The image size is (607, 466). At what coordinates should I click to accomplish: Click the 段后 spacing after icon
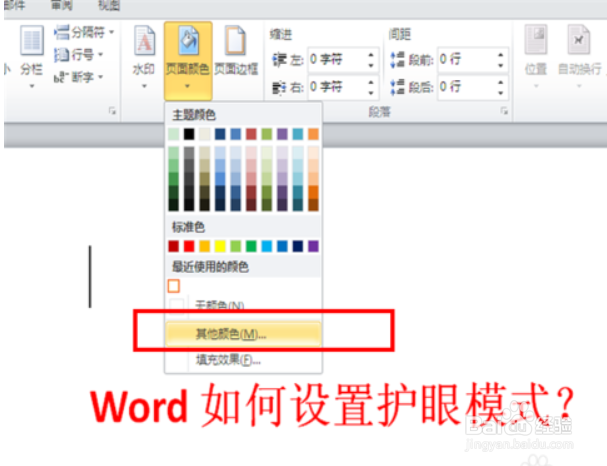point(398,87)
